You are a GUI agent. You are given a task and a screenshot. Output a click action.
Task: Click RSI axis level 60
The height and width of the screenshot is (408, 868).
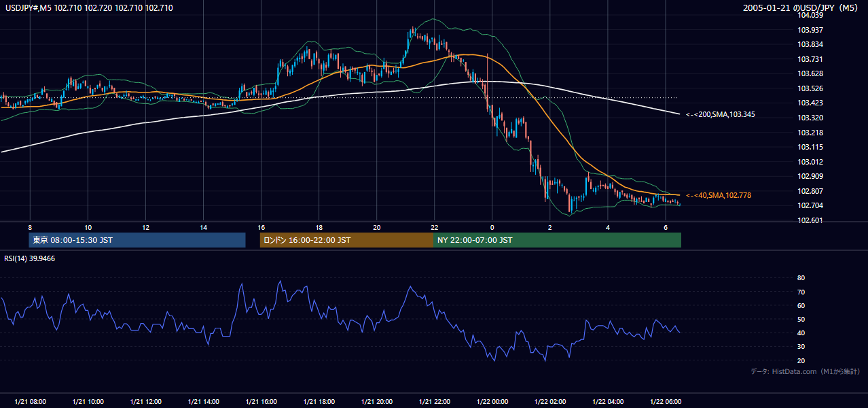point(801,305)
